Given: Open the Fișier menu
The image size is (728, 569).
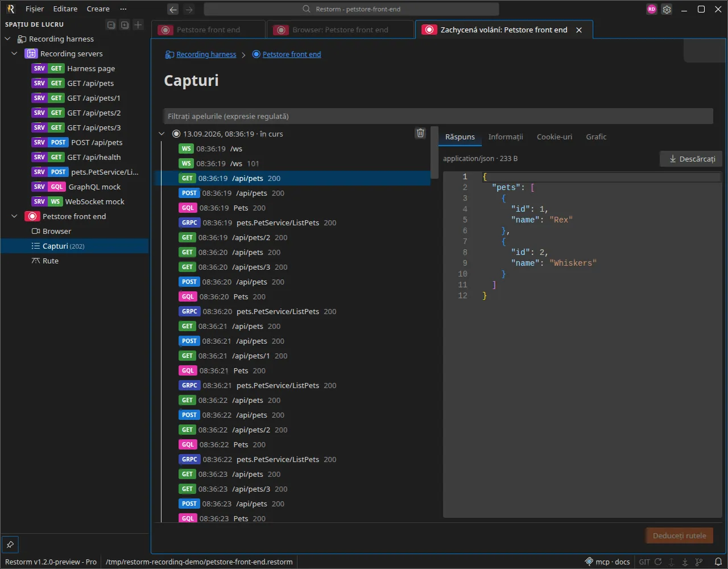Looking at the screenshot, I should (35, 9).
